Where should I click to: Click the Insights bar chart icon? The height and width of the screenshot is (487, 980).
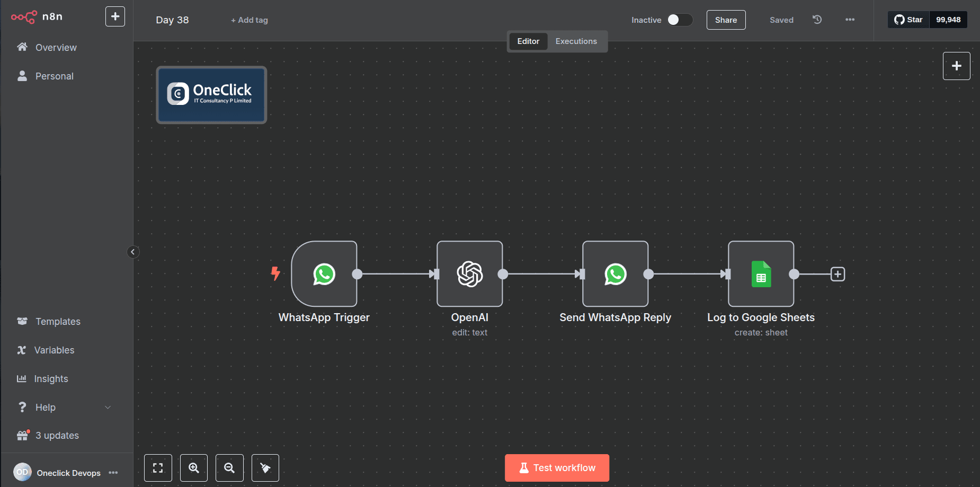click(x=22, y=378)
